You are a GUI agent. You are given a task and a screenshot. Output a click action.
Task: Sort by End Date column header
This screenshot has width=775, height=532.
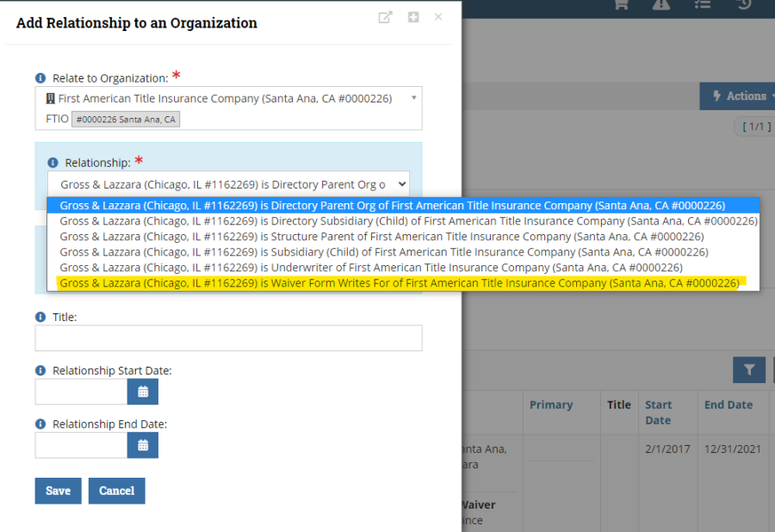pos(728,405)
